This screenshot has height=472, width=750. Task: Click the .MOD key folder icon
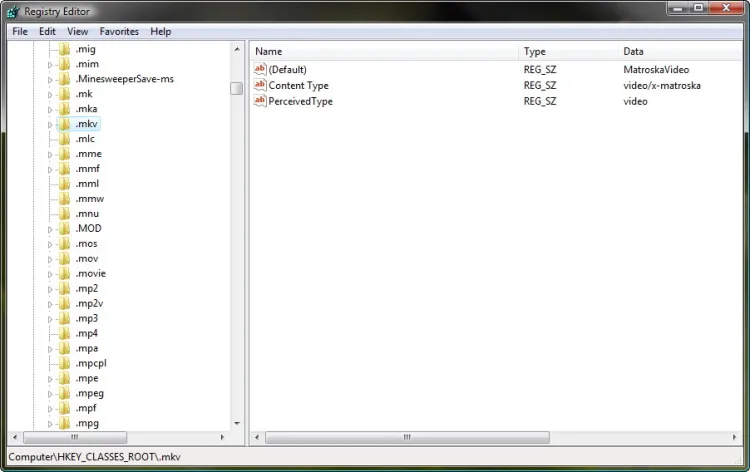click(x=64, y=229)
